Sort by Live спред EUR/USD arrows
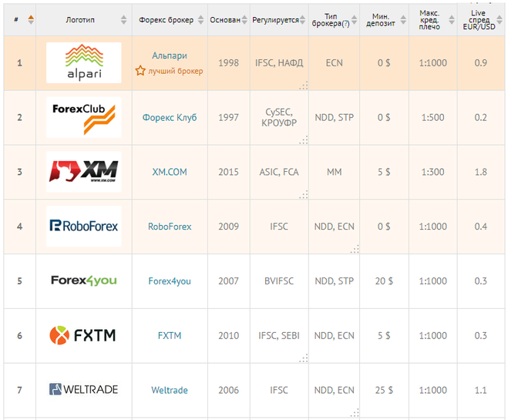The height and width of the screenshot is (420, 508). click(500, 20)
